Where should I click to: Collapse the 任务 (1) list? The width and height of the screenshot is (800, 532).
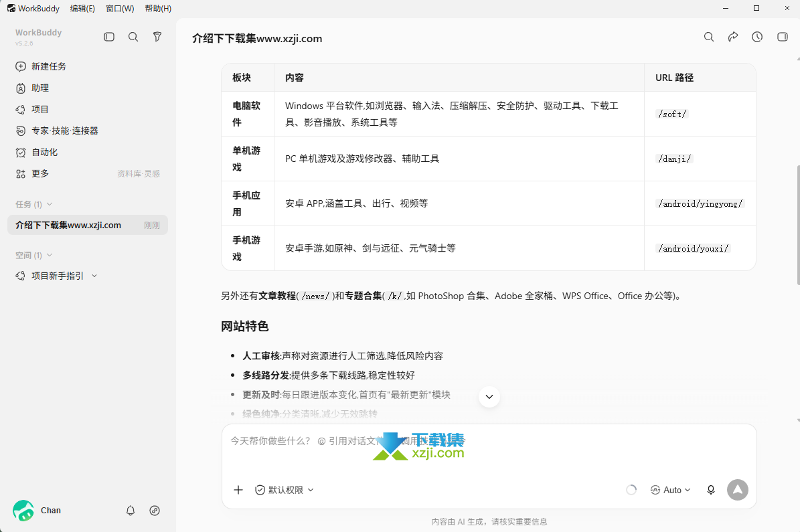(x=33, y=204)
